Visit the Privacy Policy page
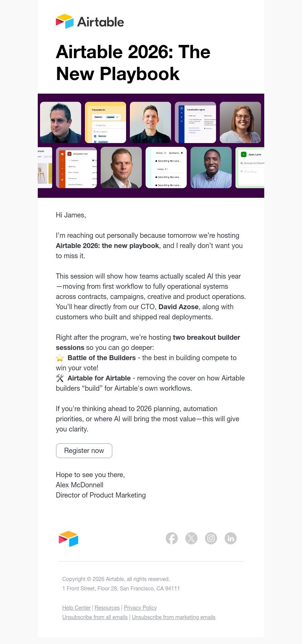Image resolution: width=302 pixels, height=644 pixels. click(140, 608)
